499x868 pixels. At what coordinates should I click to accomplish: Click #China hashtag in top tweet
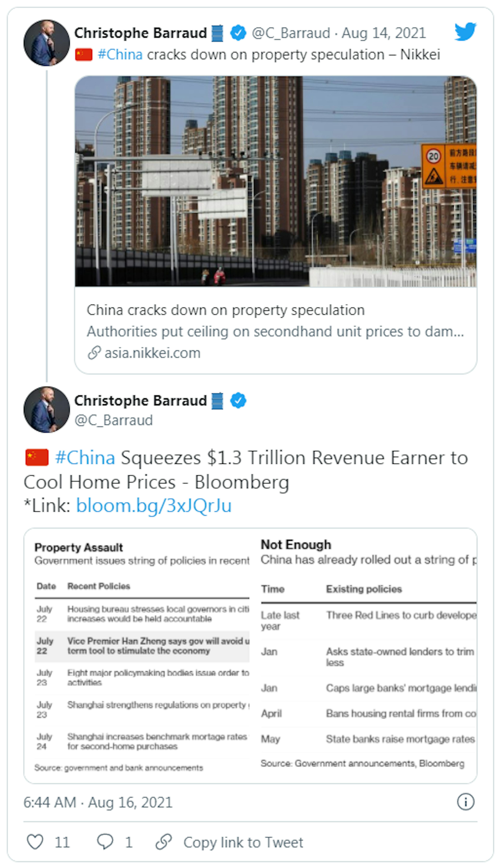[120, 54]
